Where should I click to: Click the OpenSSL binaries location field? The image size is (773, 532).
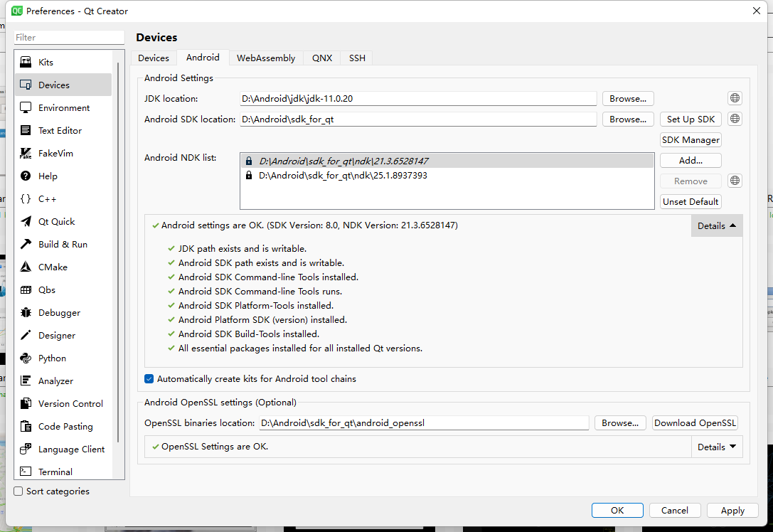424,423
